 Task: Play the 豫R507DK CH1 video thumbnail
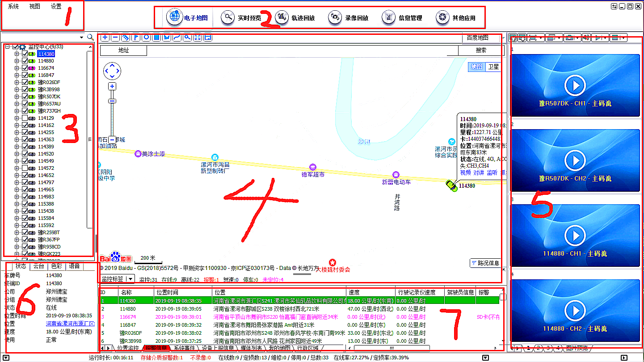pos(575,85)
